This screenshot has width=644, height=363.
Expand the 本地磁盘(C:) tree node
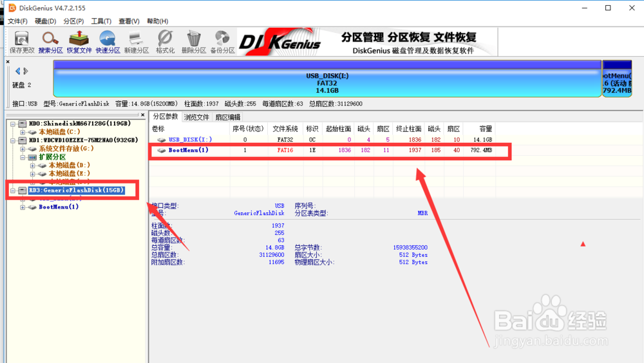(23, 132)
